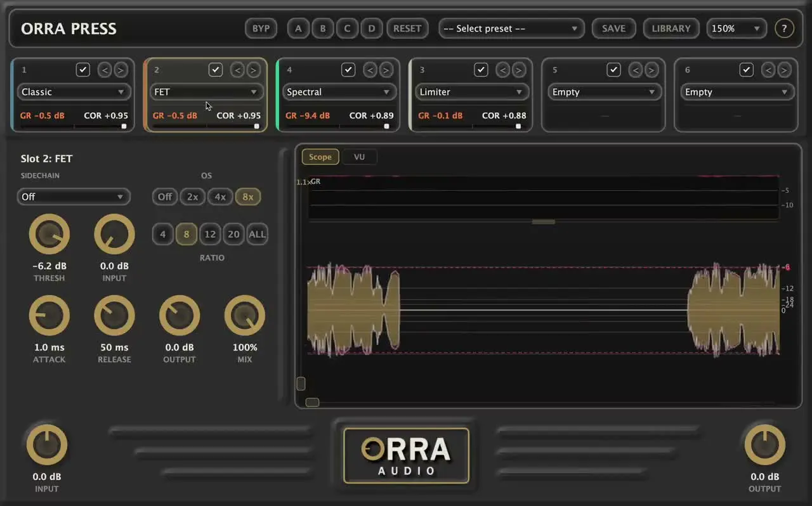This screenshot has height=506, width=812.
Task: Toggle slot 6 Empty checkbox
Action: pos(747,70)
